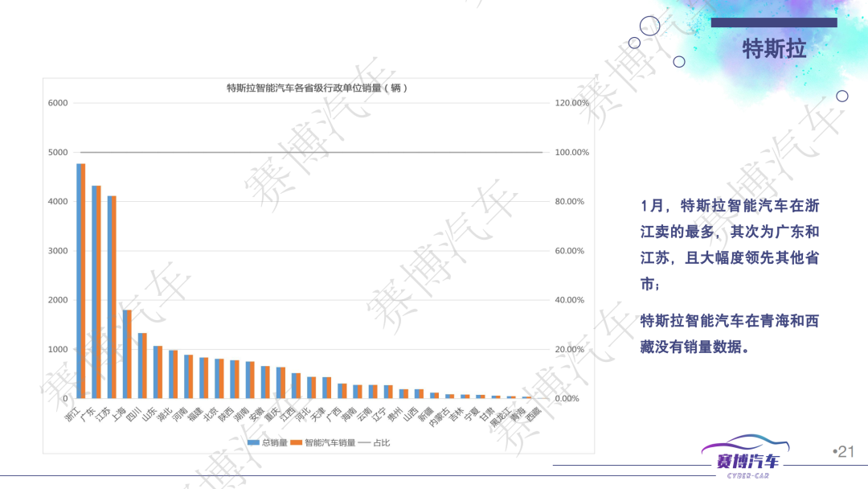The height and width of the screenshot is (489, 868).
Task: Click the 浙江 bar in the chart
Action: [x=81, y=281]
